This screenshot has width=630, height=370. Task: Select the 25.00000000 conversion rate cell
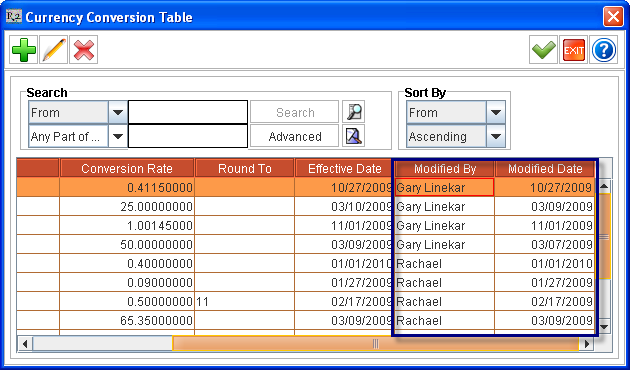pos(127,206)
